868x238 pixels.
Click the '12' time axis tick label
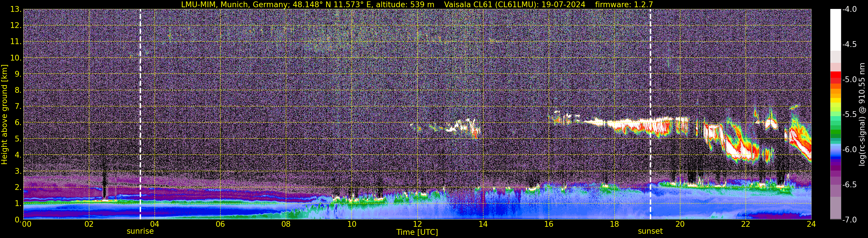pyautogui.click(x=417, y=224)
